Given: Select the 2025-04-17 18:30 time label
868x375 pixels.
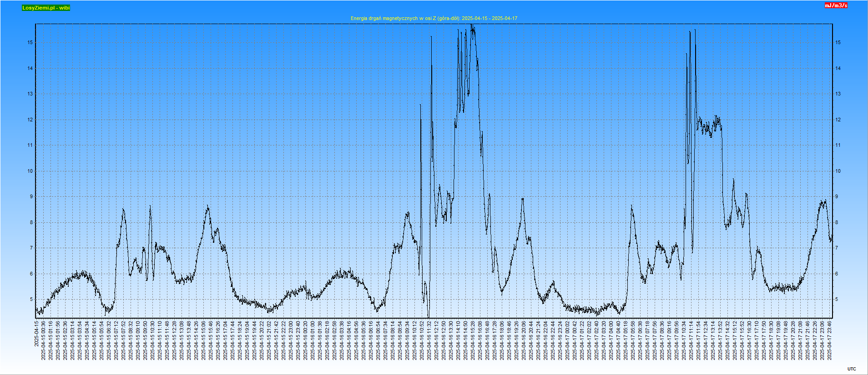Looking at the screenshot, I should tap(772, 340).
